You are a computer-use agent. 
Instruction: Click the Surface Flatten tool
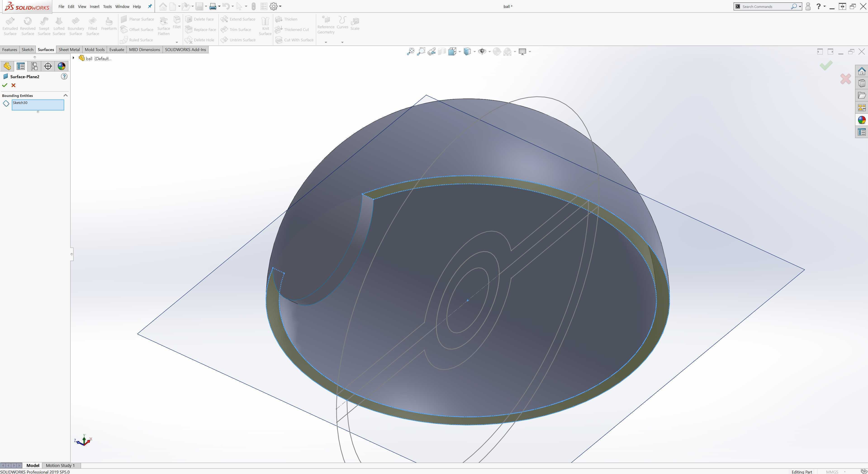coord(164,26)
